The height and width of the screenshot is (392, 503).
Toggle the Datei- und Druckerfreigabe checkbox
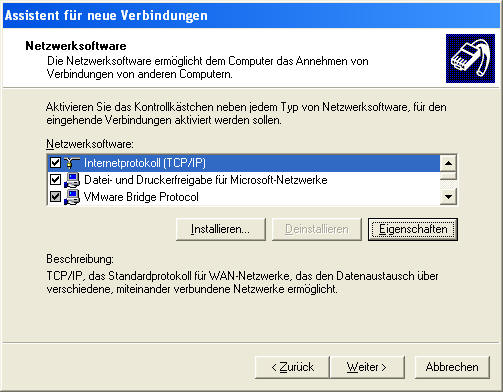click(x=55, y=180)
